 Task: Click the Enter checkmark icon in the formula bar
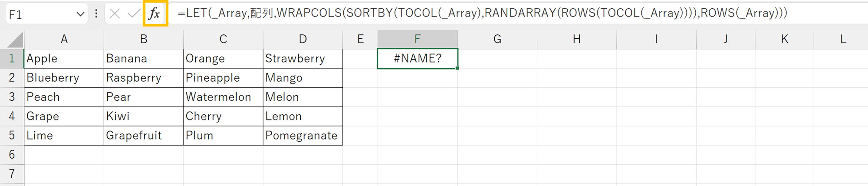point(133,14)
